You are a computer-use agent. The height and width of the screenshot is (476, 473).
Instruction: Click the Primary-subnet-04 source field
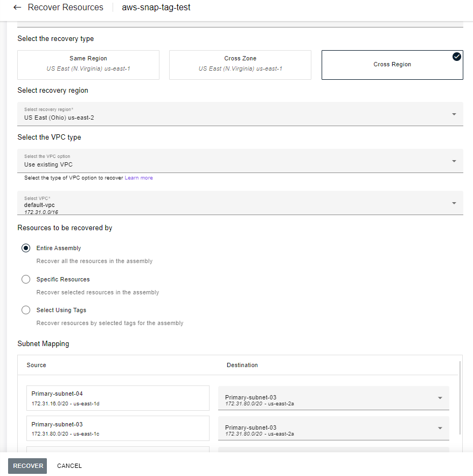tap(118, 397)
